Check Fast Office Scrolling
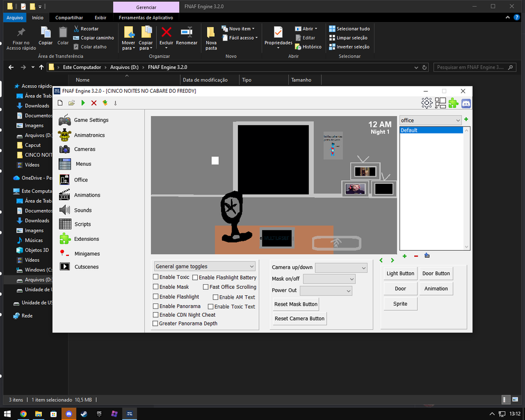Image resolution: width=525 pixels, height=420 pixels. [205, 287]
